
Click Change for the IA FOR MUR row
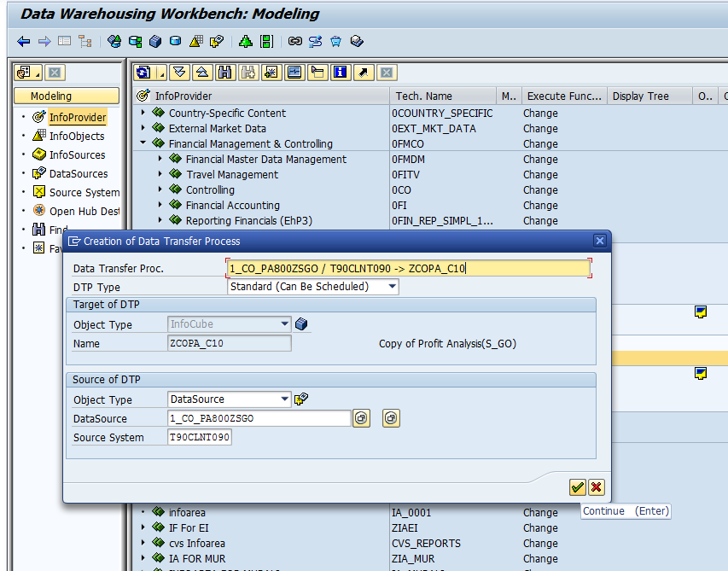click(540, 558)
